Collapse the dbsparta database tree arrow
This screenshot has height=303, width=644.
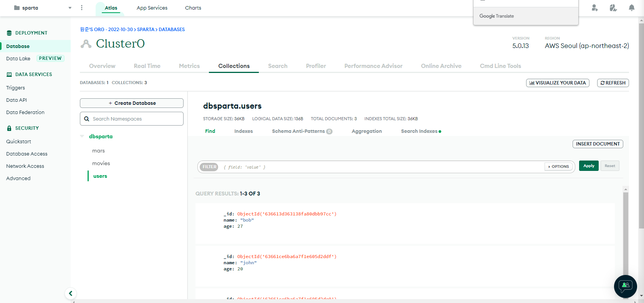(x=82, y=136)
